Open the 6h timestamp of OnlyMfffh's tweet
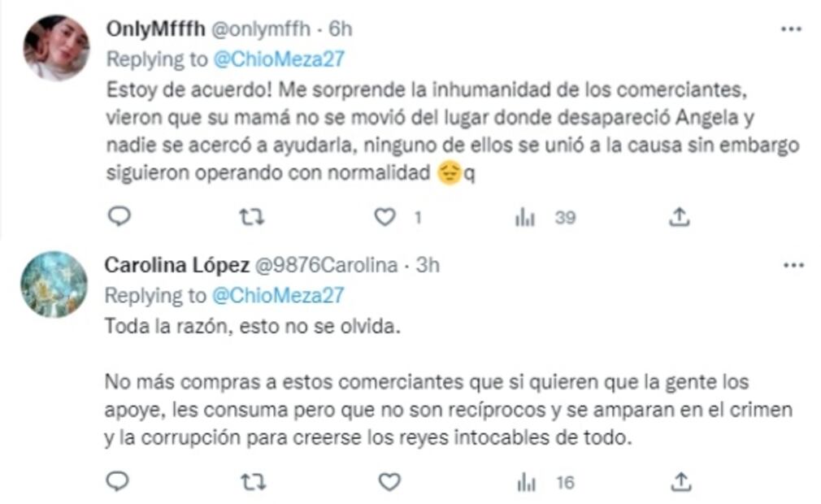The image size is (821, 504). click(x=340, y=29)
